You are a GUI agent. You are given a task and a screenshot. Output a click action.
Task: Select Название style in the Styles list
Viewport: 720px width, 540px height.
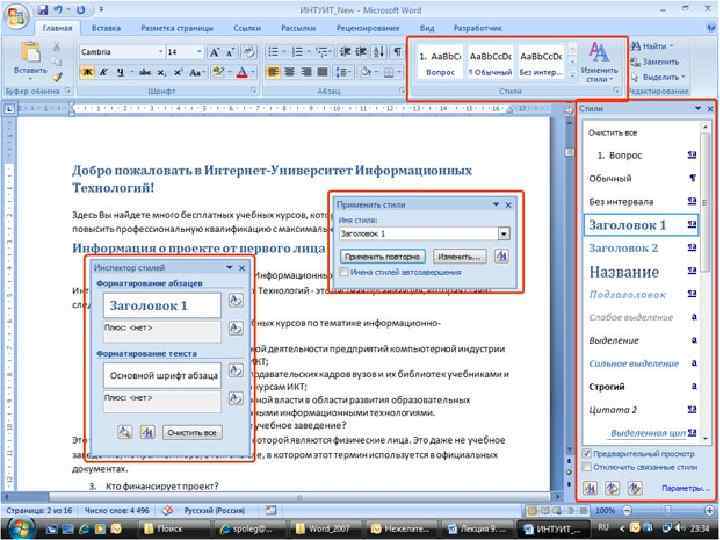coord(641,272)
